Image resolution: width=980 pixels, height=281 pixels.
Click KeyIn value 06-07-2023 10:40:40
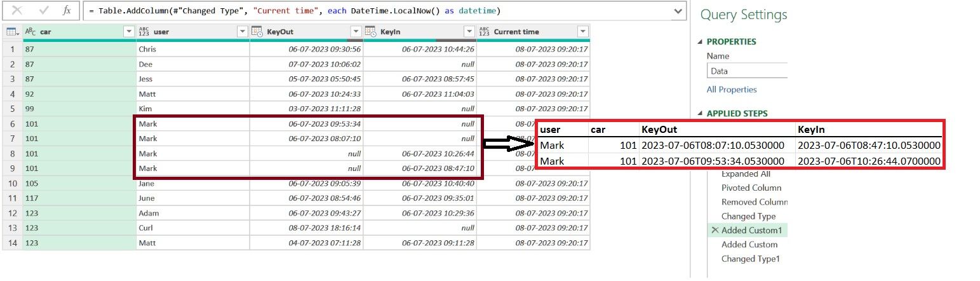(x=420, y=184)
